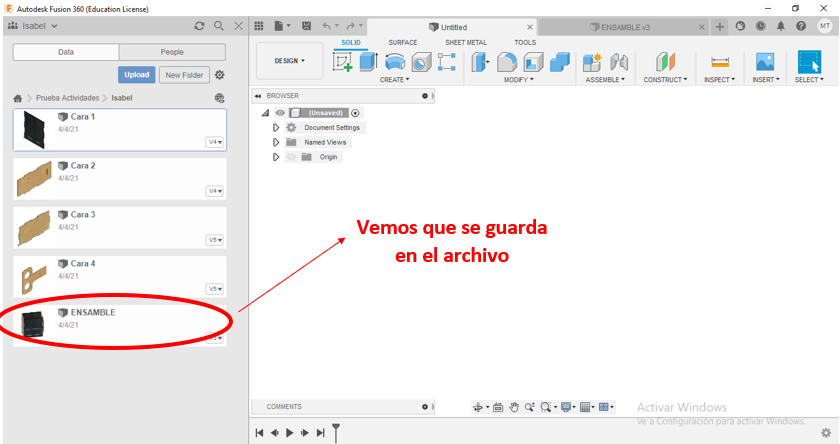Expand the Document Settings tree node
This screenshot has width=840, height=444.
coord(276,128)
